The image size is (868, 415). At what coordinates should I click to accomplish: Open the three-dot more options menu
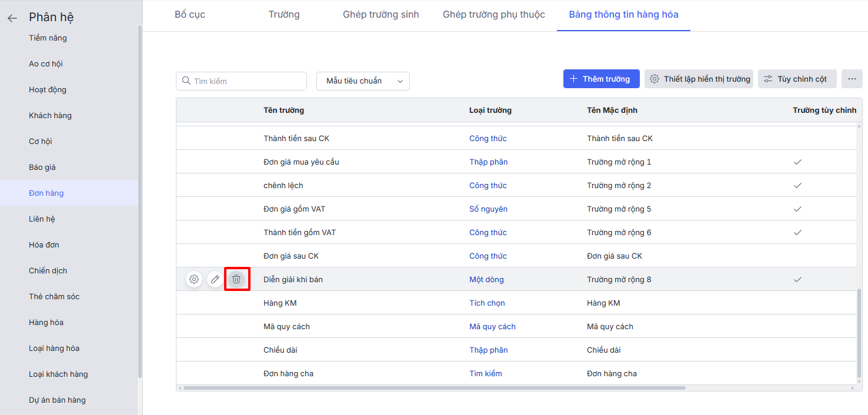click(852, 79)
